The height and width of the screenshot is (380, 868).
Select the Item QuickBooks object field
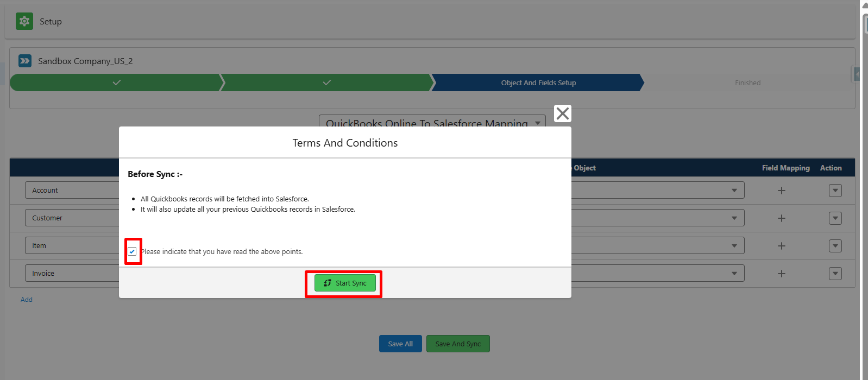(72, 246)
